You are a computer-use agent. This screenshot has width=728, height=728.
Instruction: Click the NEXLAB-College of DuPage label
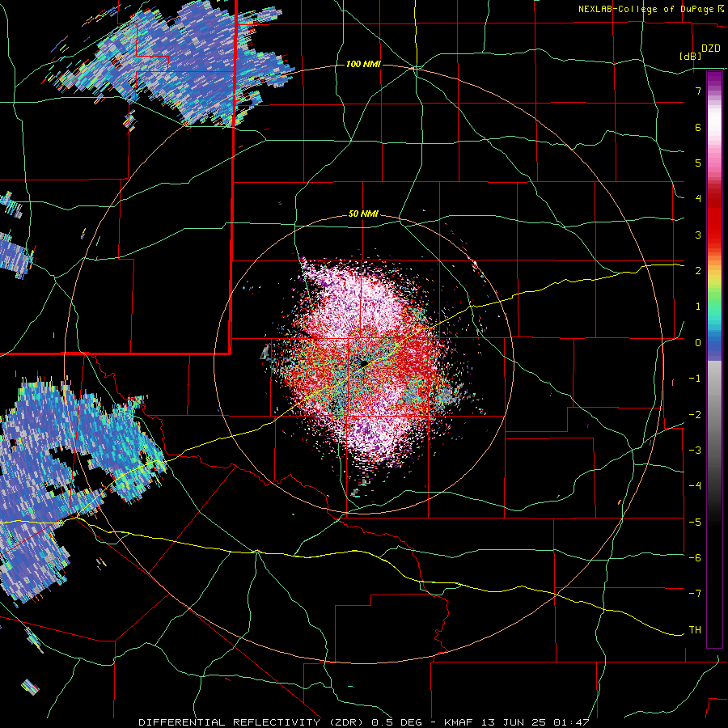click(645, 9)
